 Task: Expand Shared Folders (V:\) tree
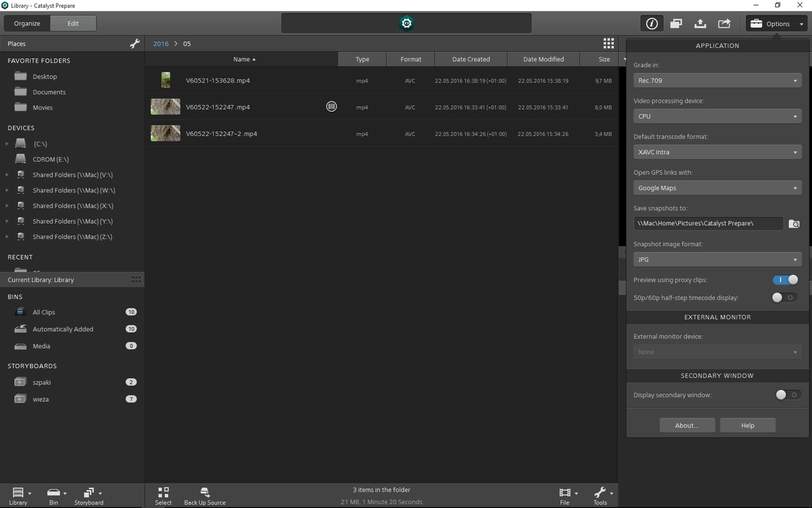point(7,175)
